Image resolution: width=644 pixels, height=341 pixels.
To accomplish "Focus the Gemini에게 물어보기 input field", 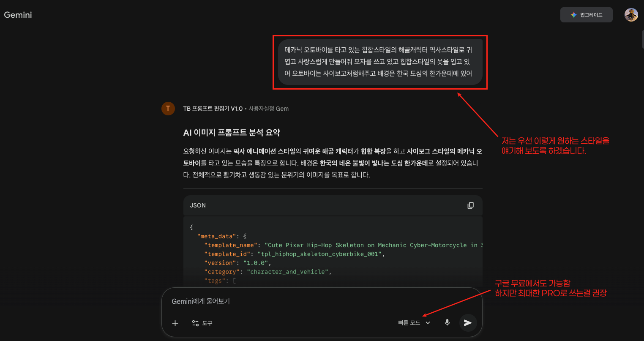I will tap(321, 301).
